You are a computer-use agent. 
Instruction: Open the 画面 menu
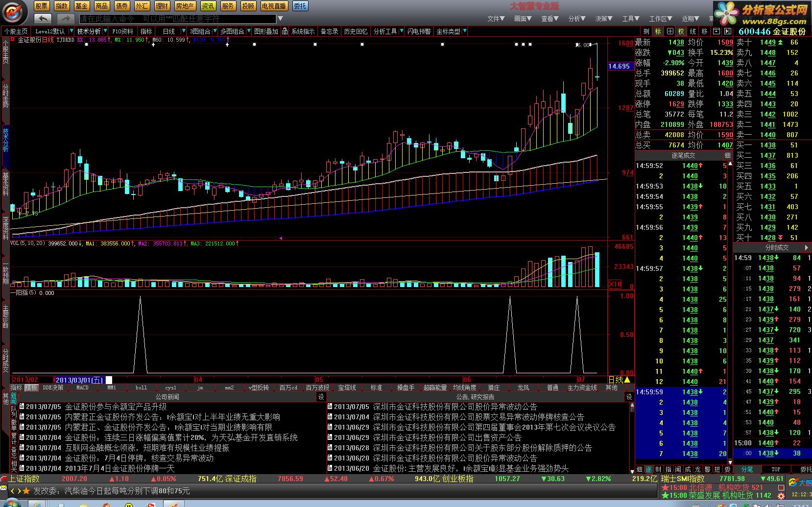point(523,19)
